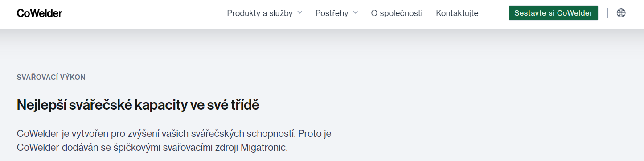The image size is (644, 161).
Task: Expand the chevron beside Produkty a služby
Action: click(x=300, y=12)
